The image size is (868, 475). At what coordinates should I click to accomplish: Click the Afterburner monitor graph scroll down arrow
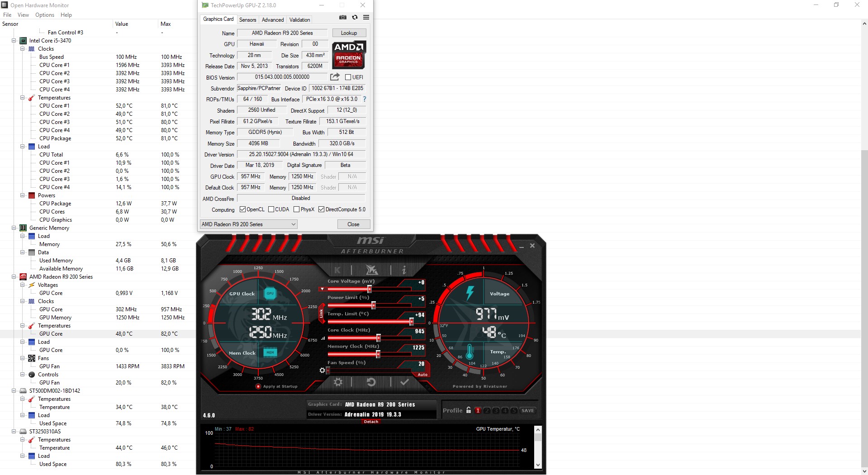pyautogui.click(x=538, y=465)
